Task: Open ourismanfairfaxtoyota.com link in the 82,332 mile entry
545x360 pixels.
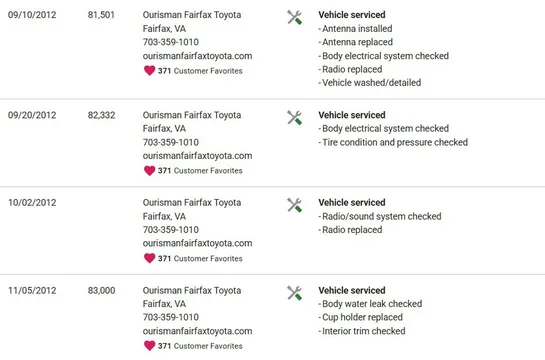Action: (197, 156)
